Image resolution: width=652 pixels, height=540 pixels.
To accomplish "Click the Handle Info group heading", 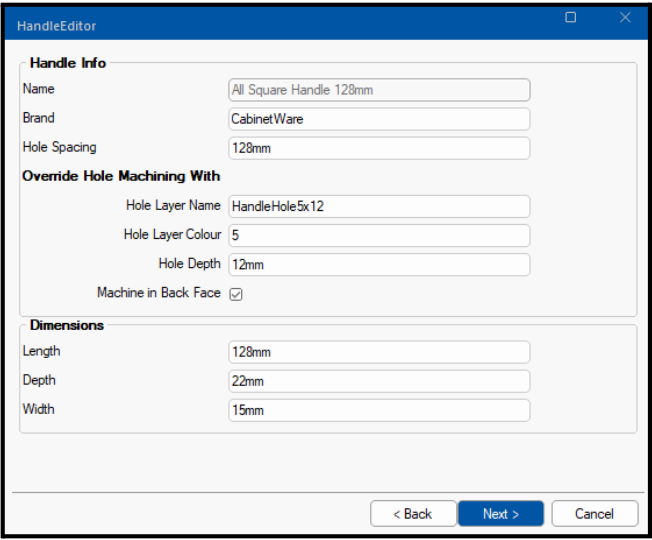I will [68, 63].
